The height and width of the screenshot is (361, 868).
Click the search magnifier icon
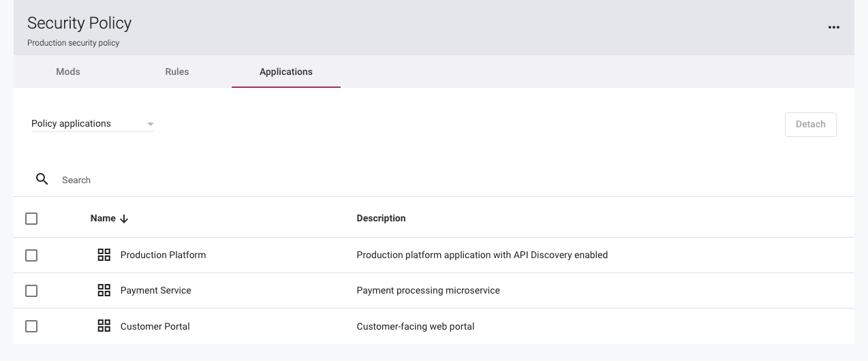pyautogui.click(x=42, y=179)
